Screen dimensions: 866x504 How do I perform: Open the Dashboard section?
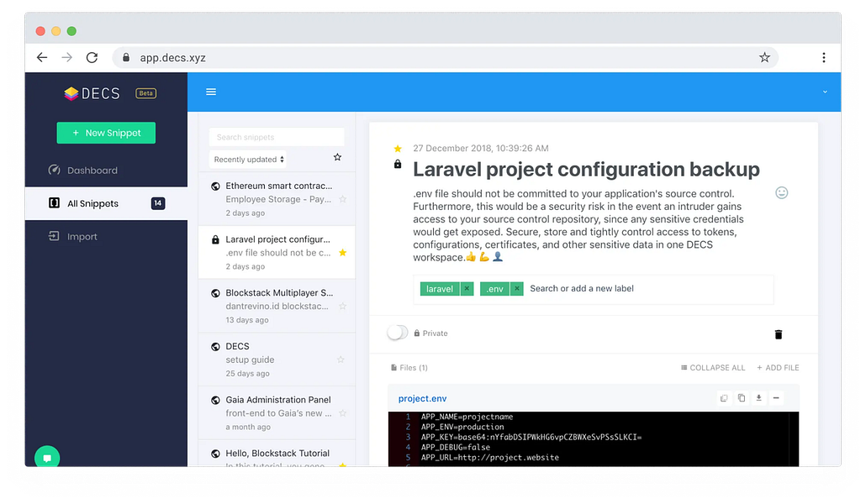tap(83, 170)
